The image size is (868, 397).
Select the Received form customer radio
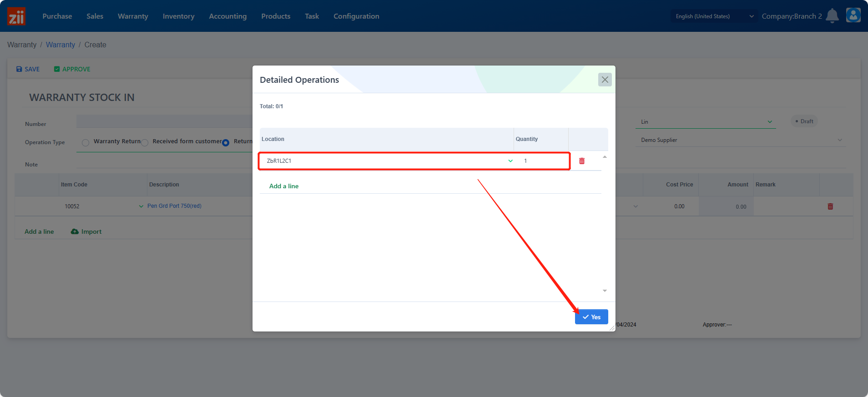click(145, 142)
